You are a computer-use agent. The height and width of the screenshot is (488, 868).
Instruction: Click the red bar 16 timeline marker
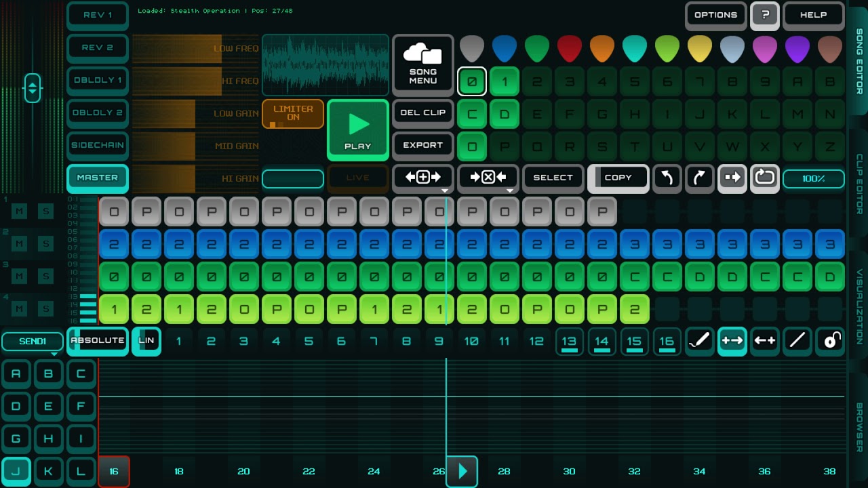click(114, 471)
